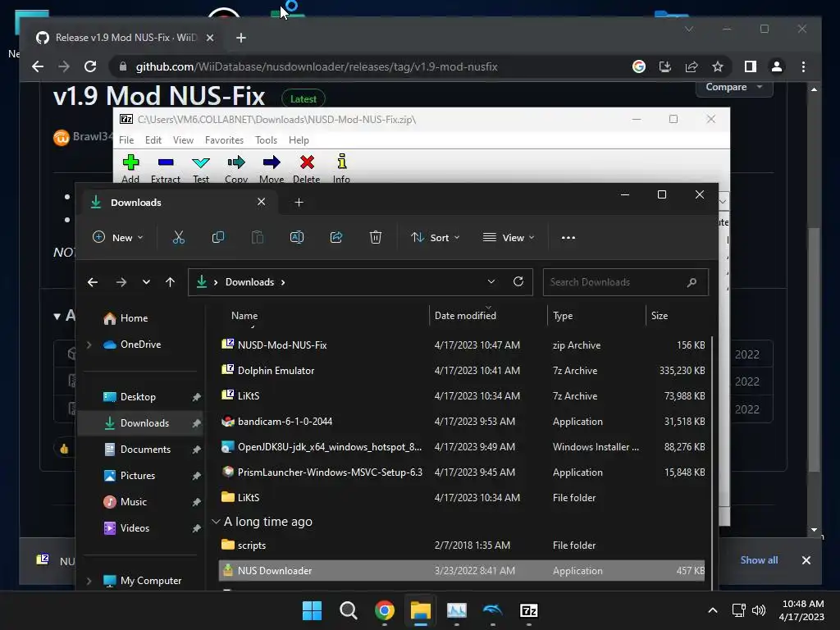Screen dimensions: 840x630
Task: Open the Help menu in 7-Zip
Action: [299, 140]
